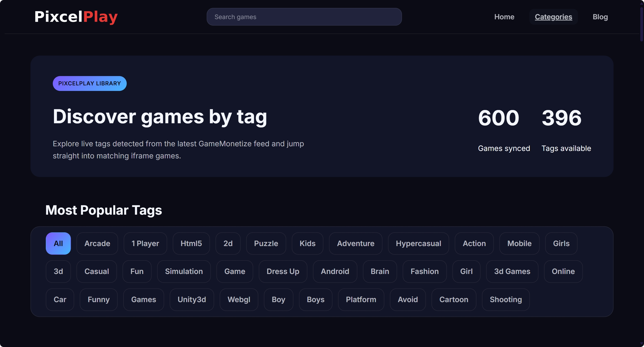644x347 pixels.
Task: Click the Simulation tag
Action: (184, 271)
